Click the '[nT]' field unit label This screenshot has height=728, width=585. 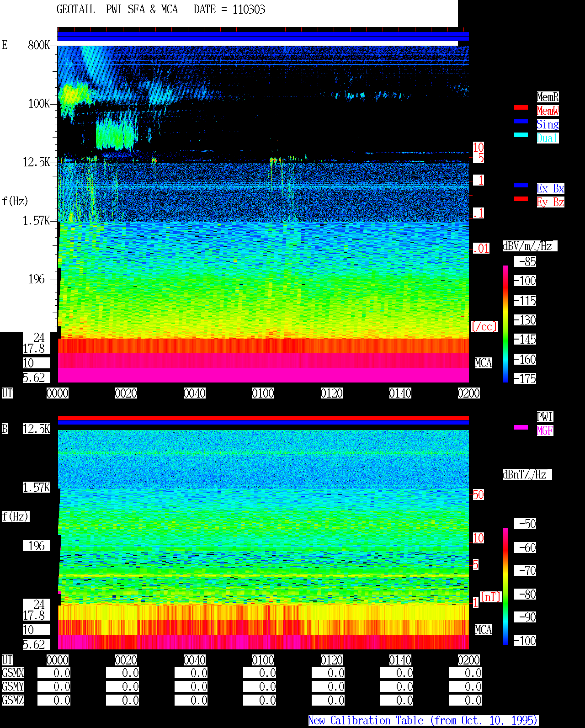point(491,597)
